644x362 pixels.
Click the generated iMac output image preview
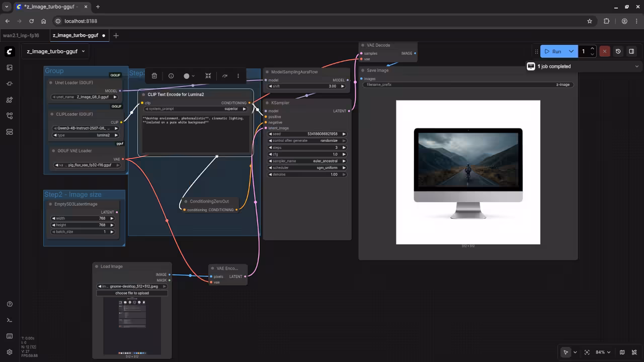tap(468, 172)
